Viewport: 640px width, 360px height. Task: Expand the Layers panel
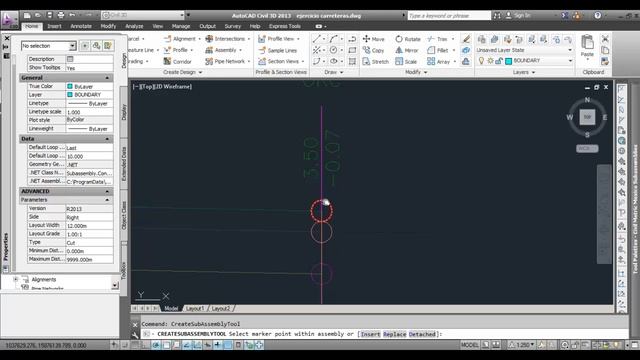[x=524, y=72]
